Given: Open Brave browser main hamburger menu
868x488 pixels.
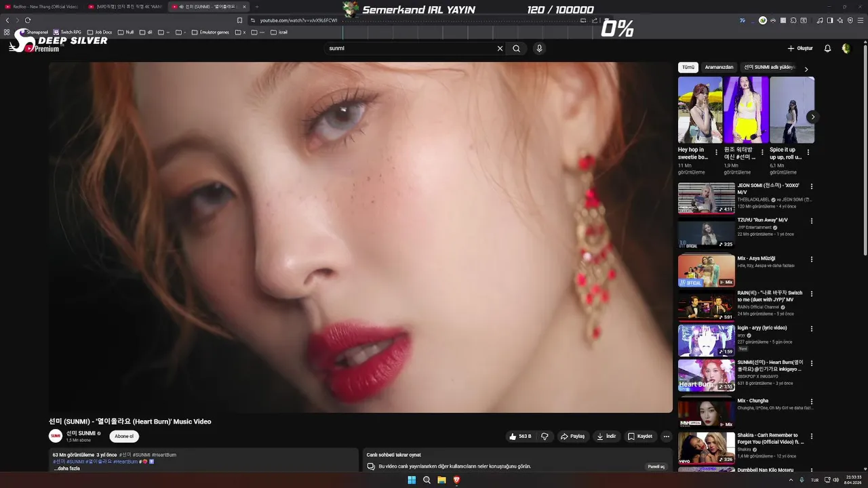Looking at the screenshot, I should click(x=860, y=20).
